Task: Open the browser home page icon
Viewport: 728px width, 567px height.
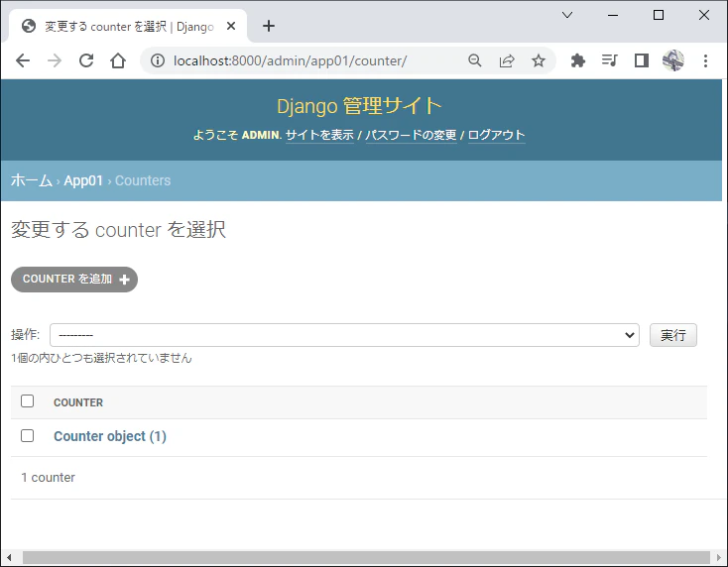Action: (x=118, y=60)
